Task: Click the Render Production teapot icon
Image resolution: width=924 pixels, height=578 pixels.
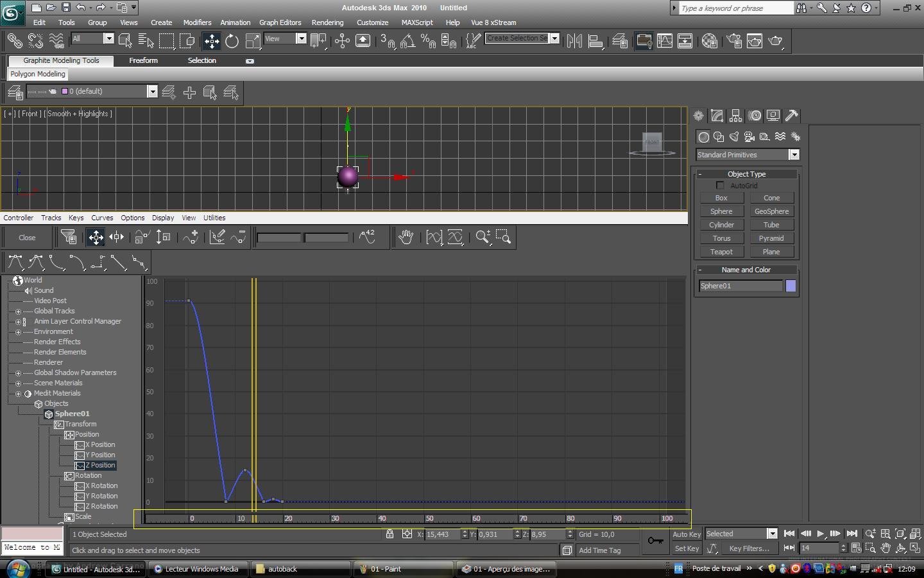Action: [x=776, y=41]
